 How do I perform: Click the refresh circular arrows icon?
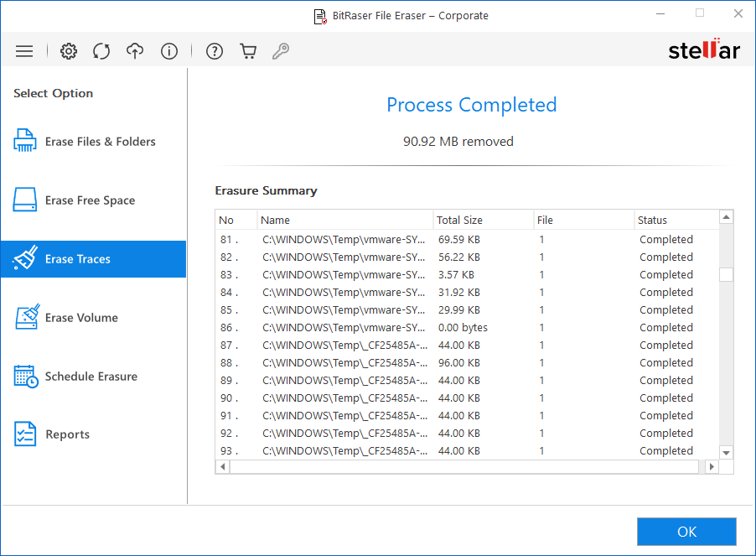(101, 51)
